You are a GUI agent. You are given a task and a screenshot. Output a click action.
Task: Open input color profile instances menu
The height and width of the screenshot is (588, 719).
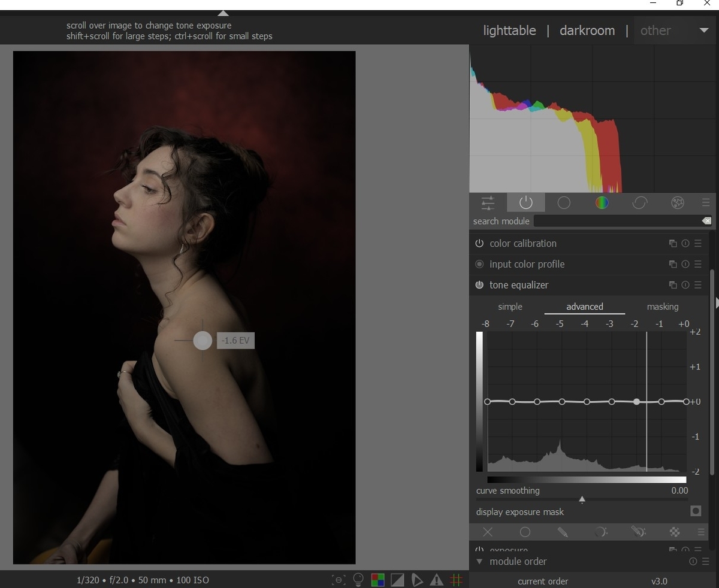point(673,264)
